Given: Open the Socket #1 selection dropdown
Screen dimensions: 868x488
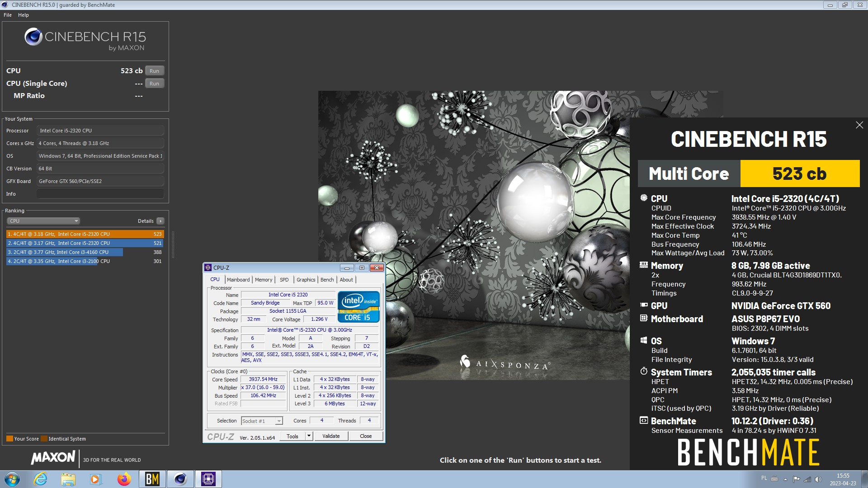Looking at the screenshot, I should [262, 421].
